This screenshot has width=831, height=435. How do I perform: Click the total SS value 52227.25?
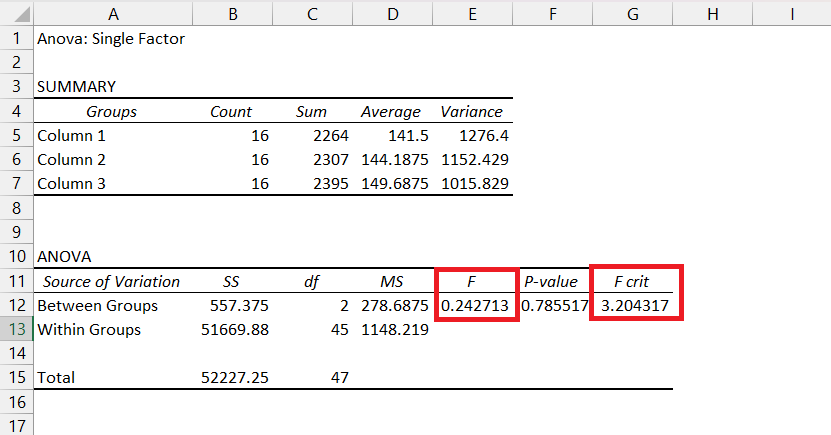(x=235, y=377)
